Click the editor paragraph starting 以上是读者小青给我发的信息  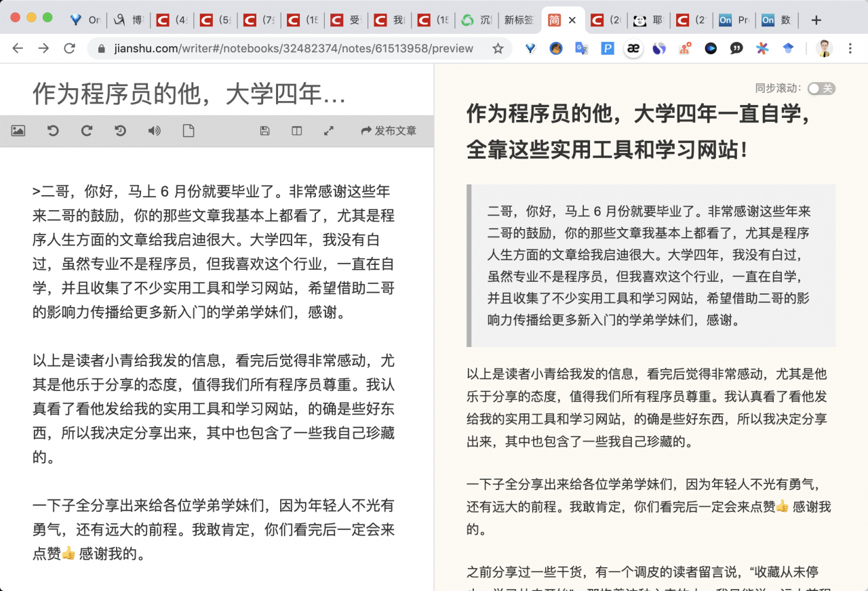(214, 408)
